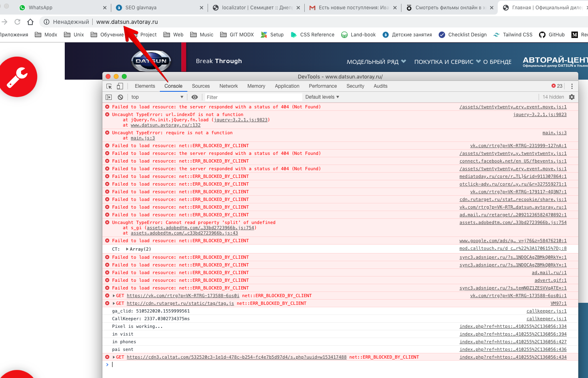Image resolution: width=588 pixels, height=378 pixels.
Task: Expand the GET vk.com/rtrg 173588-6os0i error
Action: pyautogui.click(x=114, y=296)
